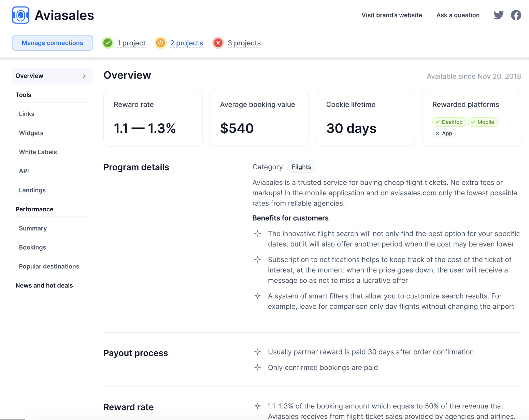Click the App platform badge
Viewport: 529px width, 420px height.
(x=444, y=133)
